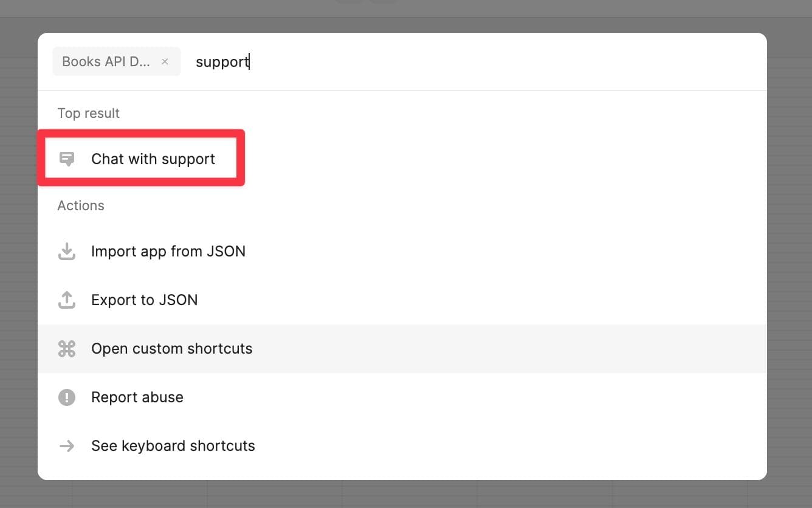Click empty area right of search text
The width and height of the screenshot is (812, 508).
pos(486,62)
